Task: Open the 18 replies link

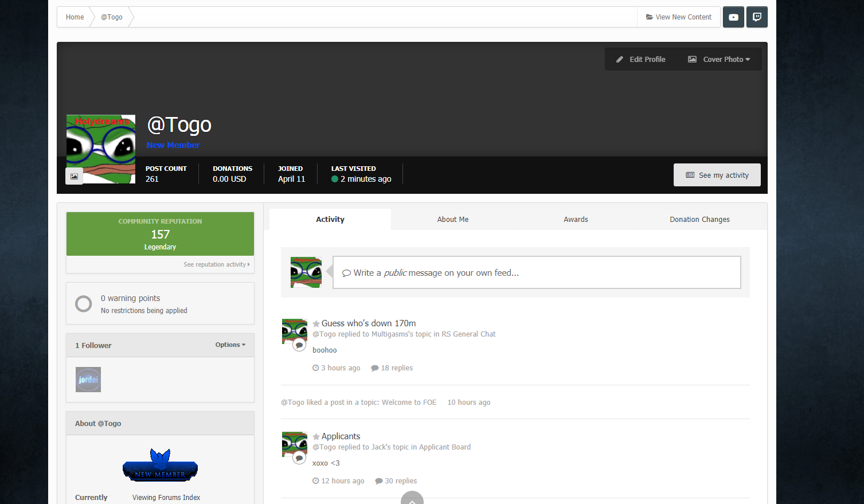Action: click(x=392, y=368)
